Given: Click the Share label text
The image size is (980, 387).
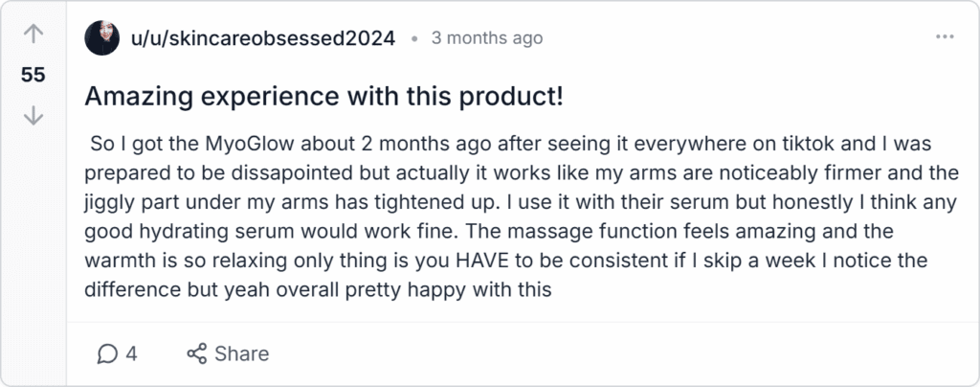Looking at the screenshot, I should coord(242,353).
